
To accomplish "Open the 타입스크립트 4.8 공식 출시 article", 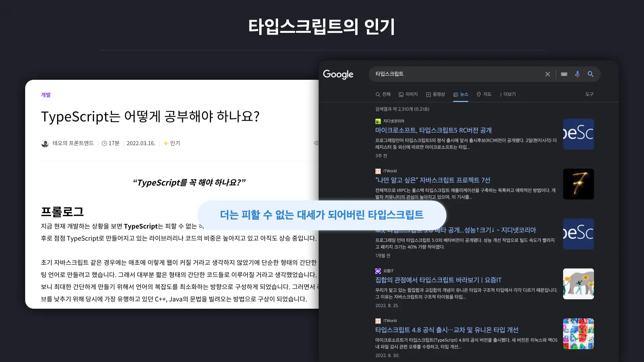I will coord(447,330).
